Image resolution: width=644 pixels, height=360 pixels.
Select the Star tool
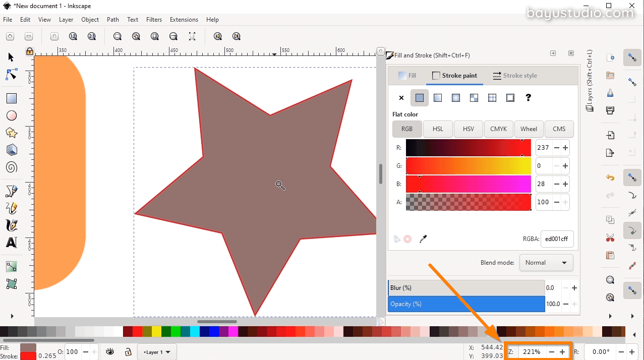click(x=11, y=133)
